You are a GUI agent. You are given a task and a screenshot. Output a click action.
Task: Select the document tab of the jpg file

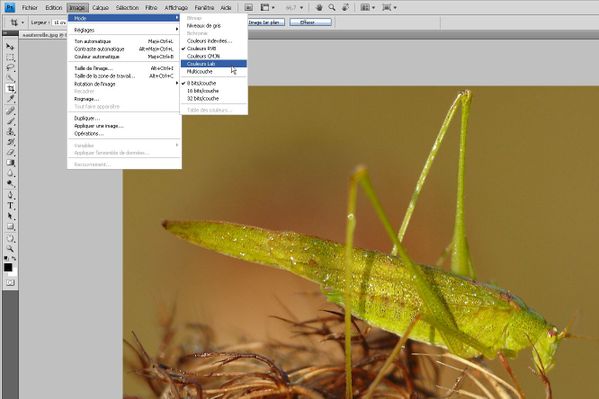(x=43, y=35)
